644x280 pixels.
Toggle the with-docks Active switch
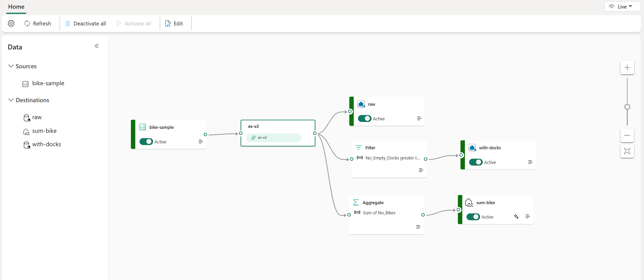coord(476,161)
